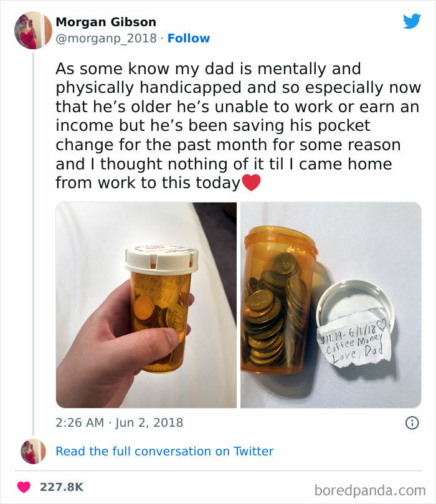
Task: Visit the @morganp_2018 handle
Action: pos(106,38)
